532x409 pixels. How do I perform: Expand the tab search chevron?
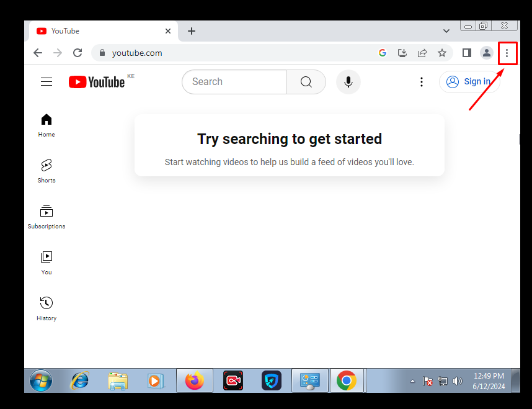click(446, 31)
